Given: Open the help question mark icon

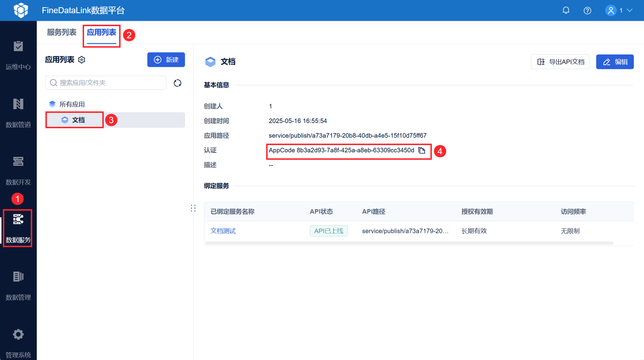Looking at the screenshot, I should (587, 10).
